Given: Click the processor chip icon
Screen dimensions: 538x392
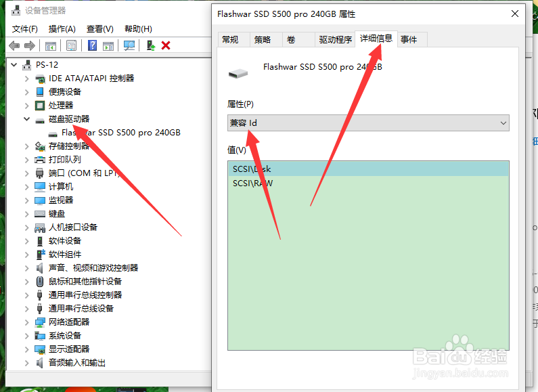Looking at the screenshot, I should (40, 106).
